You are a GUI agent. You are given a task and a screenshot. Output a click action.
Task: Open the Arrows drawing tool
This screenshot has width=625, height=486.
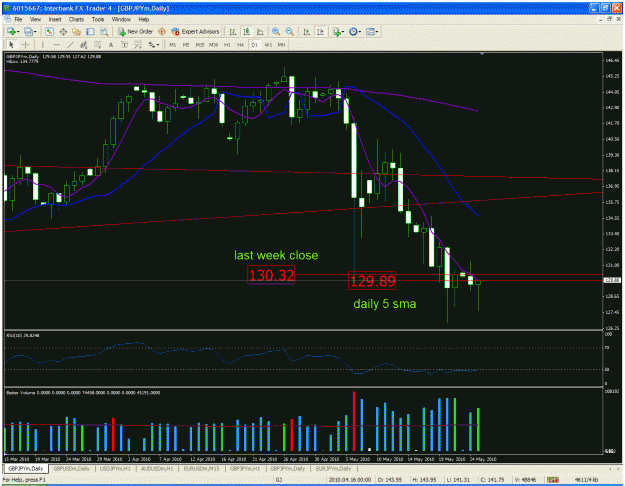[151, 45]
